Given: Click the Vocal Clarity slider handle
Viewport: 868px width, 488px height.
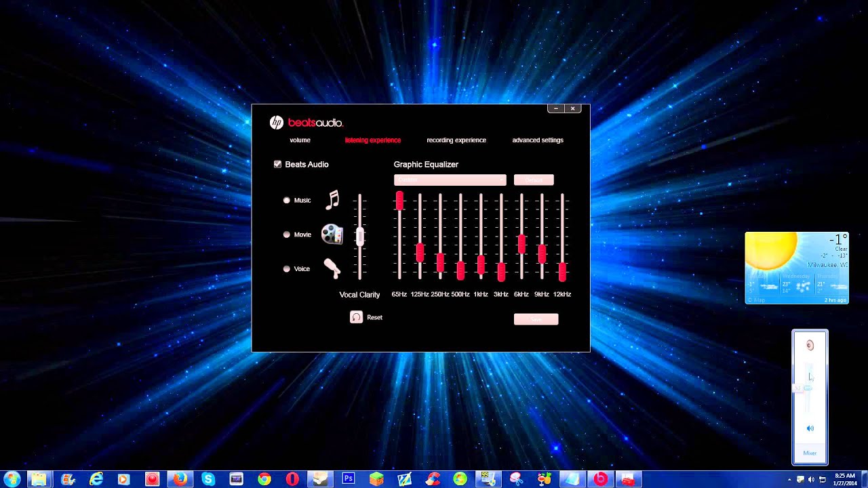Looking at the screenshot, I should [360, 237].
